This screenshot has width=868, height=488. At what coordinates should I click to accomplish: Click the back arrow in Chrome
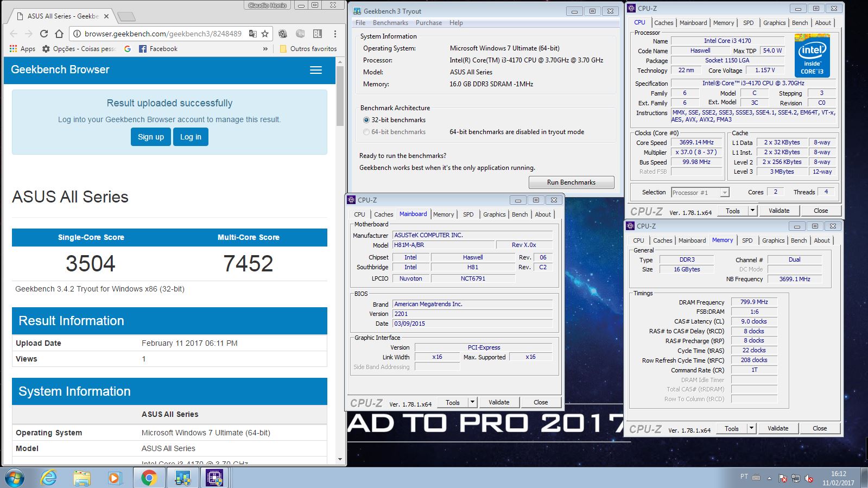coord(14,34)
